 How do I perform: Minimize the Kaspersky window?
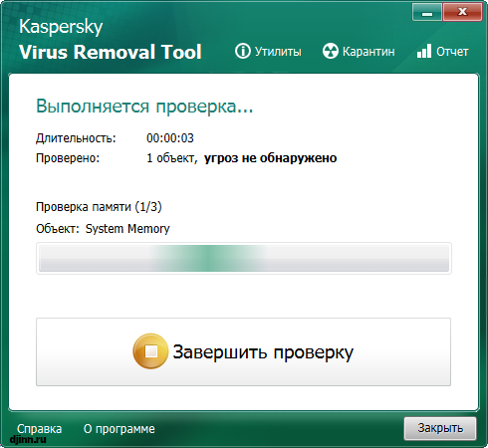coord(427,13)
